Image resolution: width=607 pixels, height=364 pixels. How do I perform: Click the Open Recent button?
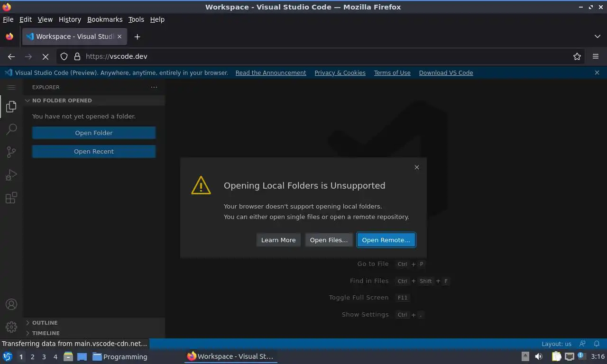(94, 151)
